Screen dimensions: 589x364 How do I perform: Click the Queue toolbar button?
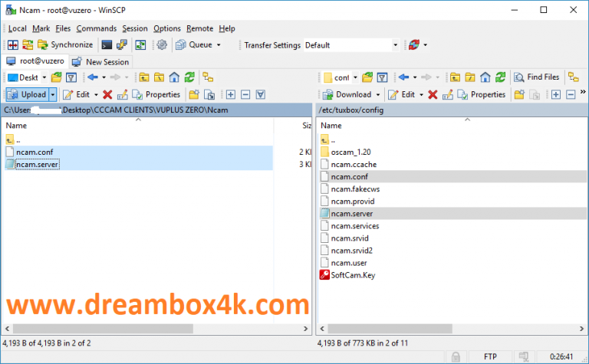pyautogui.click(x=194, y=45)
